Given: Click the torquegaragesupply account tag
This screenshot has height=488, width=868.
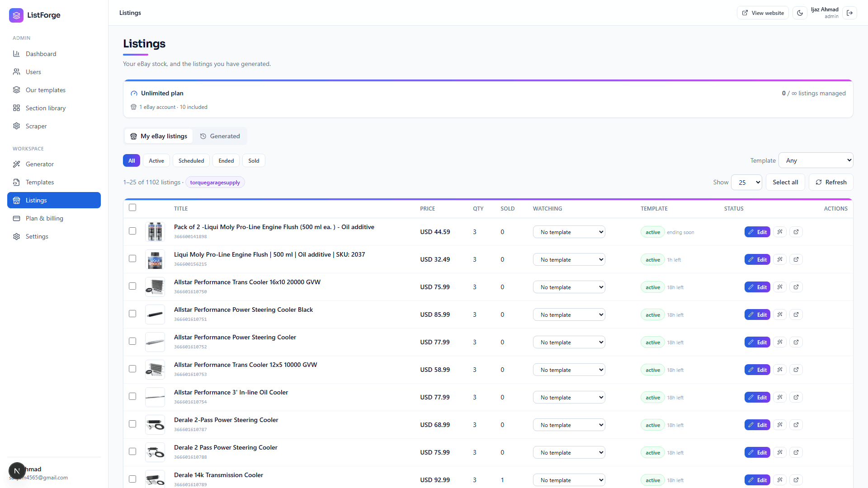Looking at the screenshot, I should (x=215, y=183).
